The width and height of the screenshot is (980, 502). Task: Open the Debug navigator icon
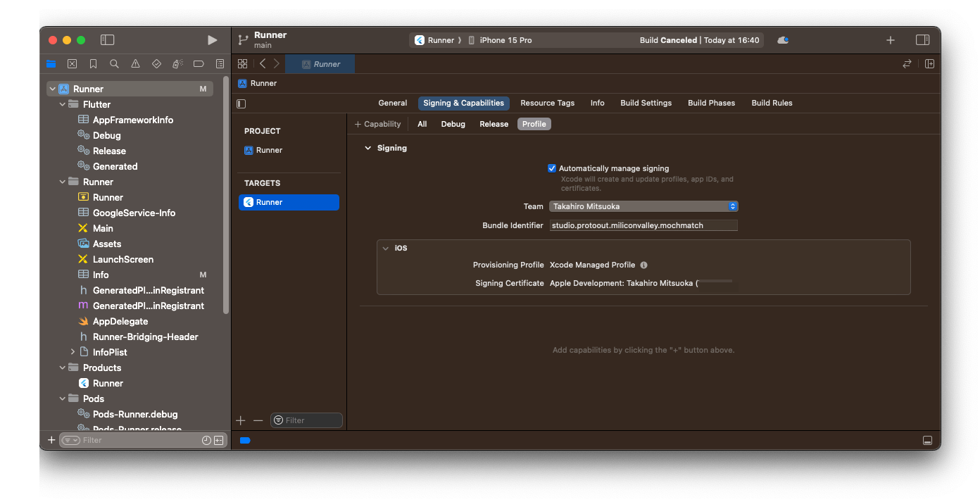(x=177, y=63)
